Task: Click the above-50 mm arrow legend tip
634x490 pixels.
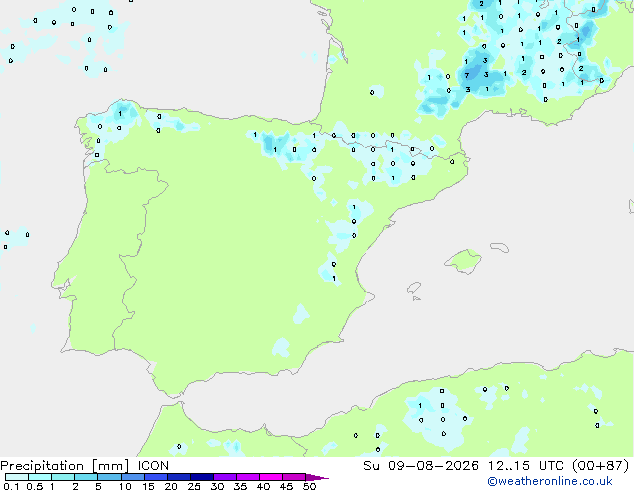Action: (x=317, y=477)
